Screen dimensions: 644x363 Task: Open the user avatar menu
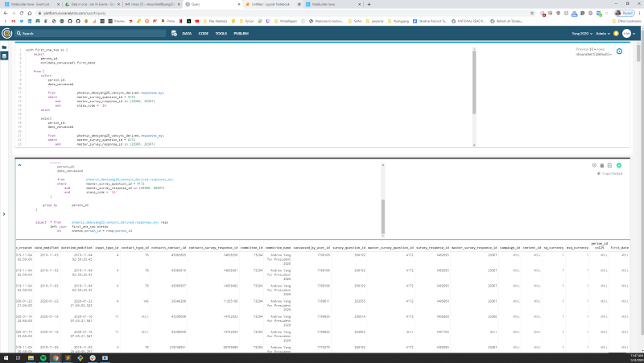[x=626, y=33]
